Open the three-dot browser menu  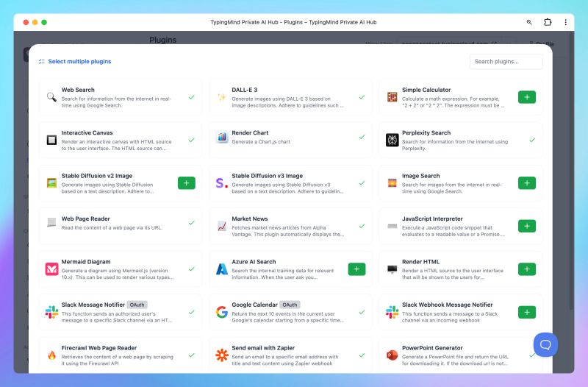565,22
